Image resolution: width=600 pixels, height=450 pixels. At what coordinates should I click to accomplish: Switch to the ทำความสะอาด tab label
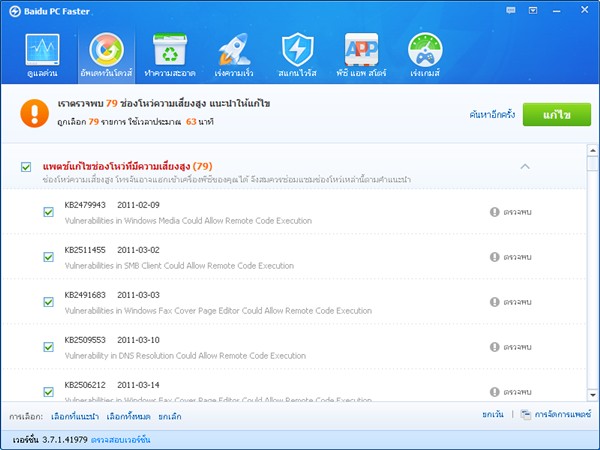tap(170, 73)
